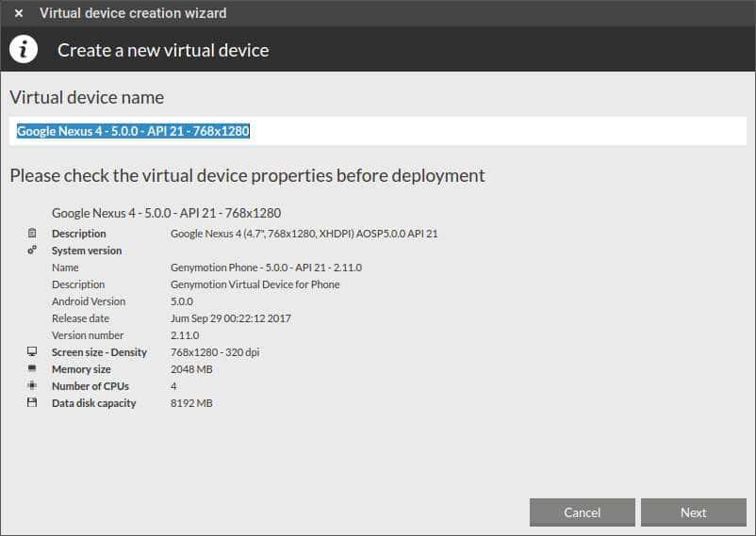This screenshot has width=756, height=536.
Task: Click the '2048 MB' memory value
Action: pyautogui.click(x=191, y=369)
